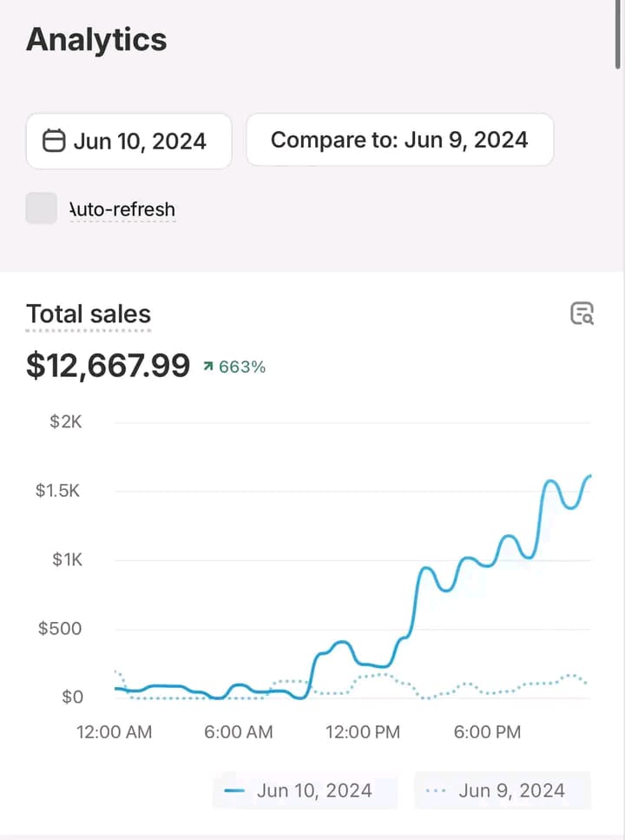Click the calendar icon in date picker
625x840 pixels.
coord(54,141)
